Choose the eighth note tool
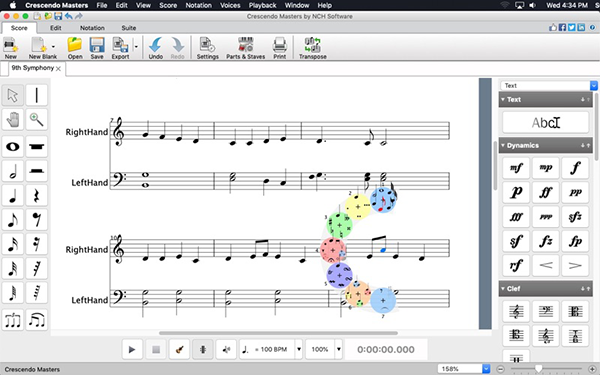This screenshot has width=600, height=375. 13,220
